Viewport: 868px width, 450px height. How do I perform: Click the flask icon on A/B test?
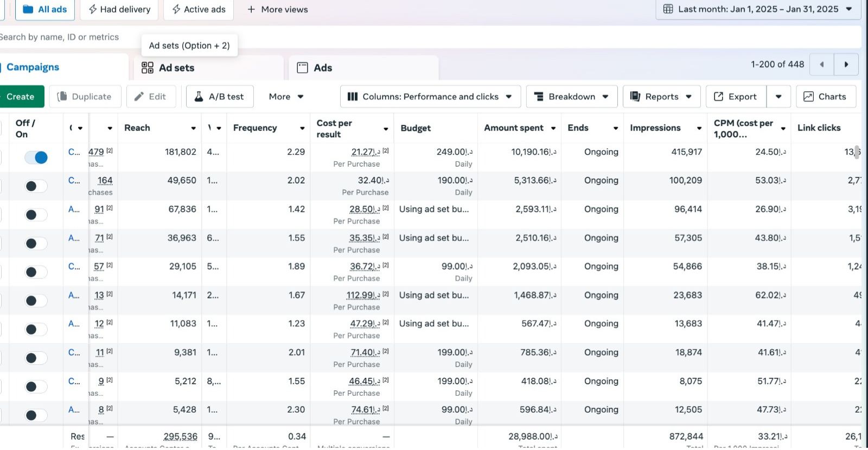pos(199,97)
